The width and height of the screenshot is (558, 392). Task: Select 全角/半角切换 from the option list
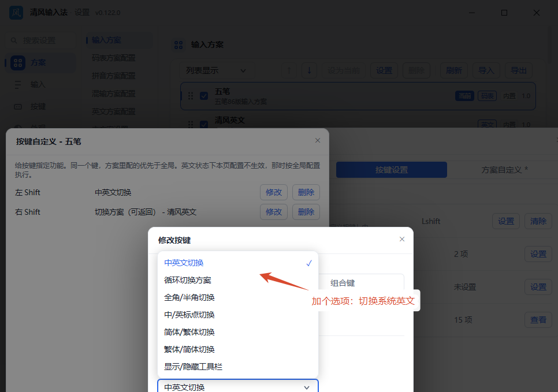(238, 297)
